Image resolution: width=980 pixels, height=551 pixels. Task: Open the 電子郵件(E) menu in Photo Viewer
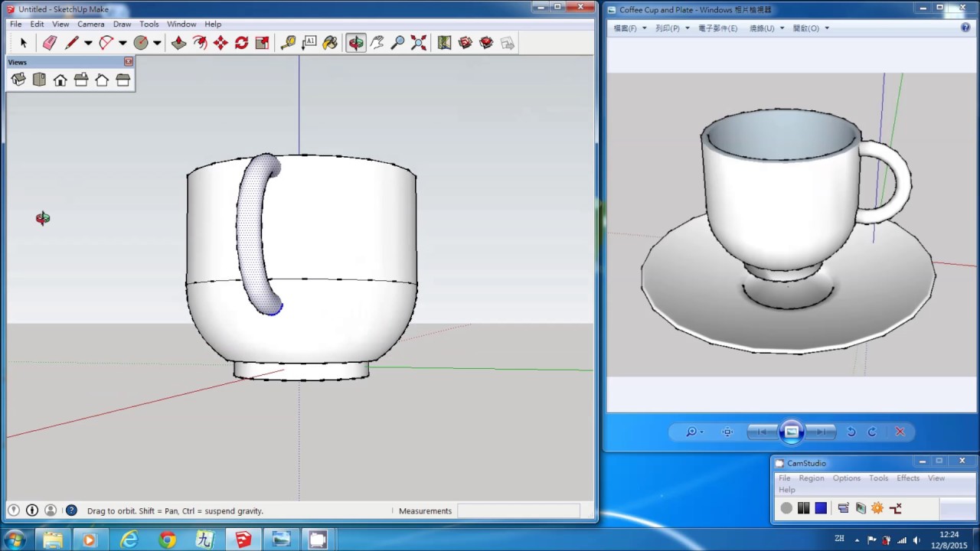coord(717,28)
